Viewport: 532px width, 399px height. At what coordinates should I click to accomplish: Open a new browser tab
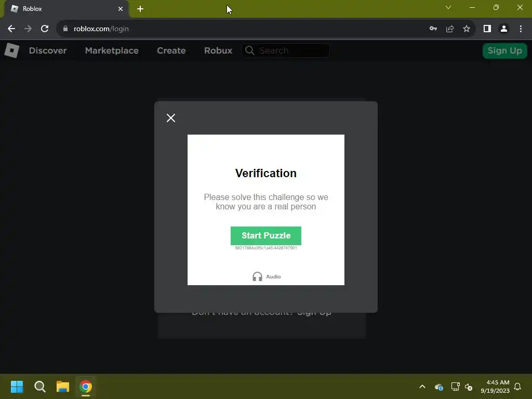pyautogui.click(x=140, y=9)
